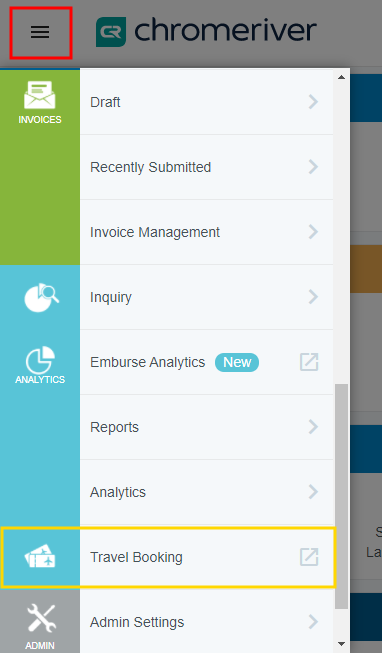Expand the Draft chevron arrow
The width and height of the screenshot is (382, 653).
(x=313, y=102)
